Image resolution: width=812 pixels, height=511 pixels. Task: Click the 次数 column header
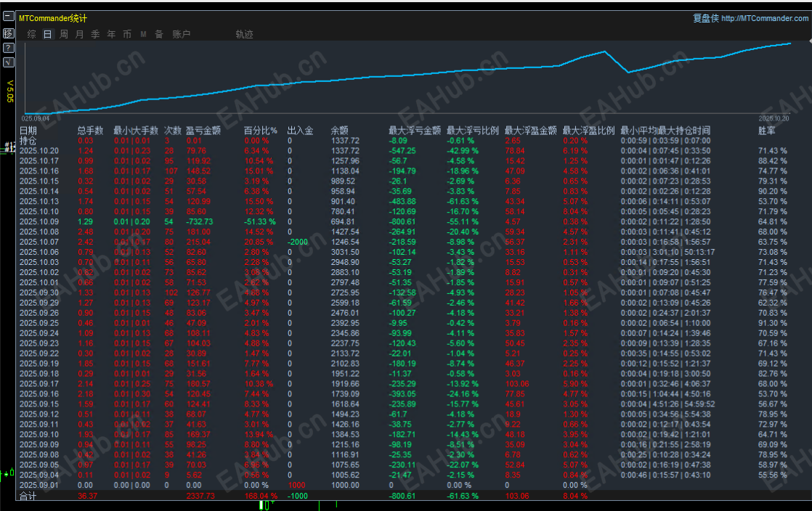point(173,131)
